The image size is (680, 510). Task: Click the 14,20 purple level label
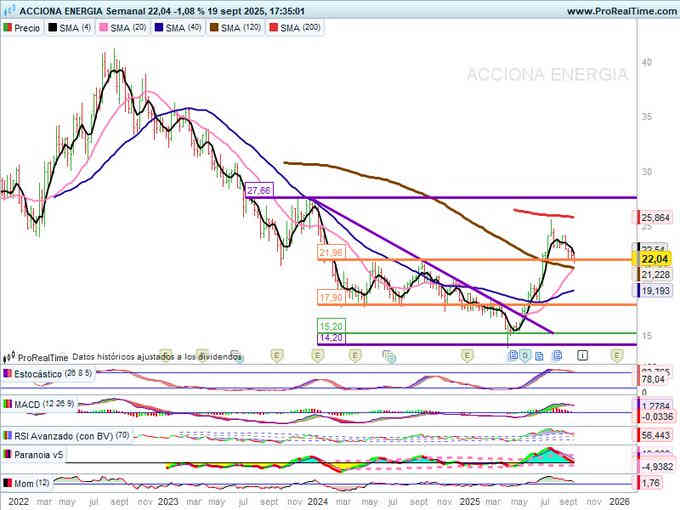[331, 338]
